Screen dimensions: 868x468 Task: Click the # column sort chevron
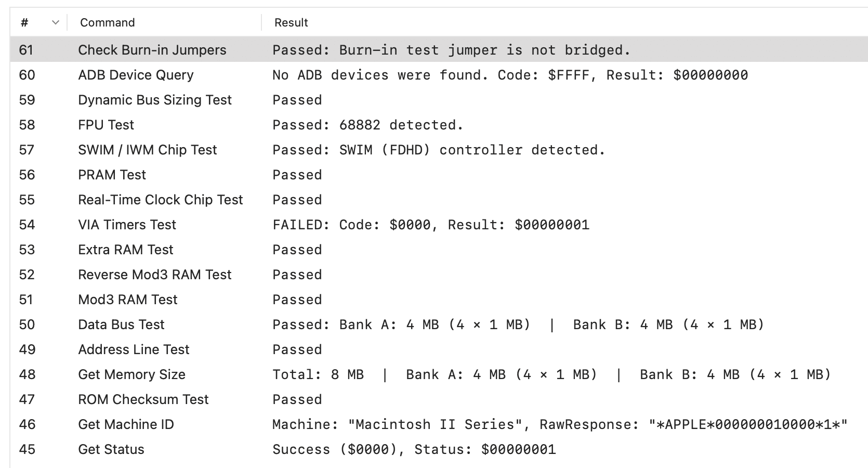click(56, 23)
